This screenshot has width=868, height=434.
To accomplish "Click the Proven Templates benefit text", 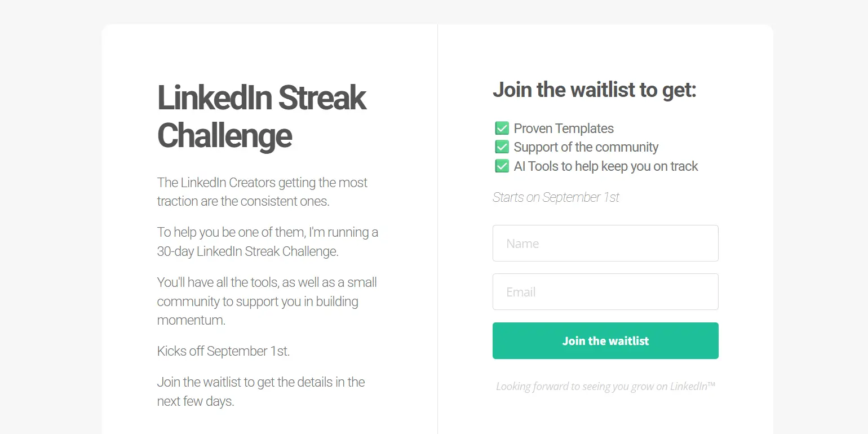I will coord(564,129).
